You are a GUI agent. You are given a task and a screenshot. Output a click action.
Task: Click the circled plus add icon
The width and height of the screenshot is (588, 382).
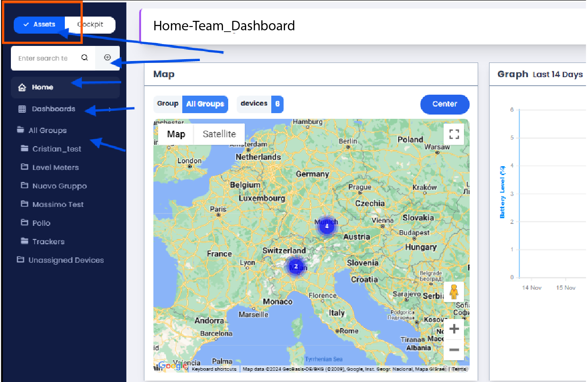(x=107, y=58)
